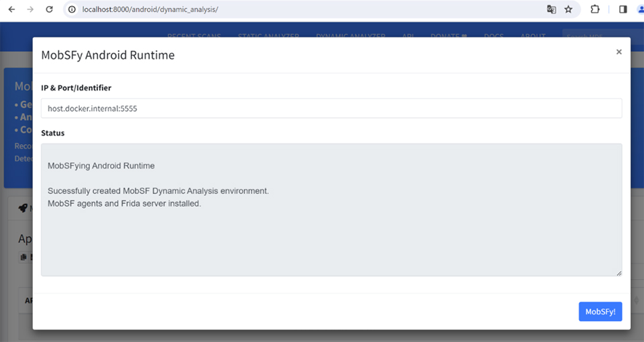Go back using the browser back arrow
This screenshot has height=342, width=644.
pos(11,9)
